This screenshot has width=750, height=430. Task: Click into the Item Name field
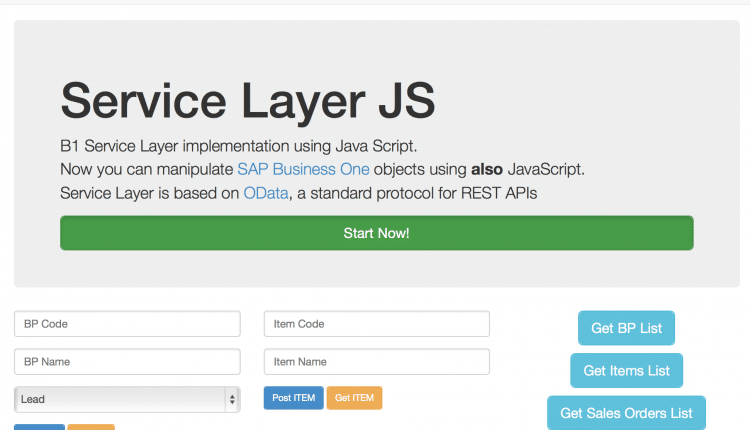(376, 362)
